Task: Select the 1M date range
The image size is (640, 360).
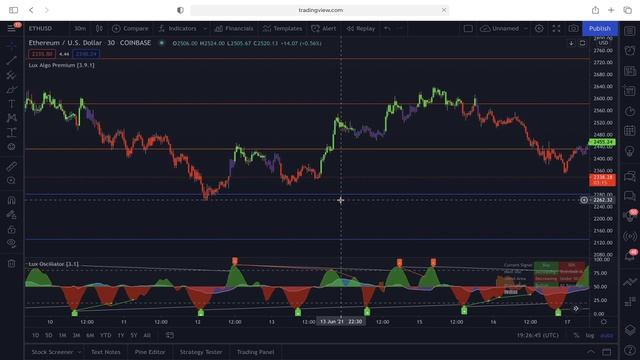Action: [62, 335]
